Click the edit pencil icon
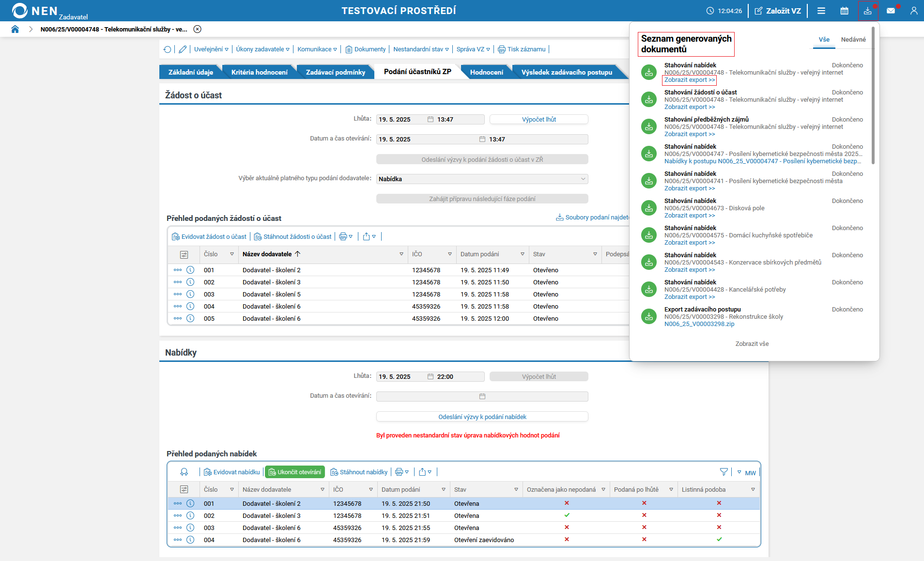 coord(183,49)
